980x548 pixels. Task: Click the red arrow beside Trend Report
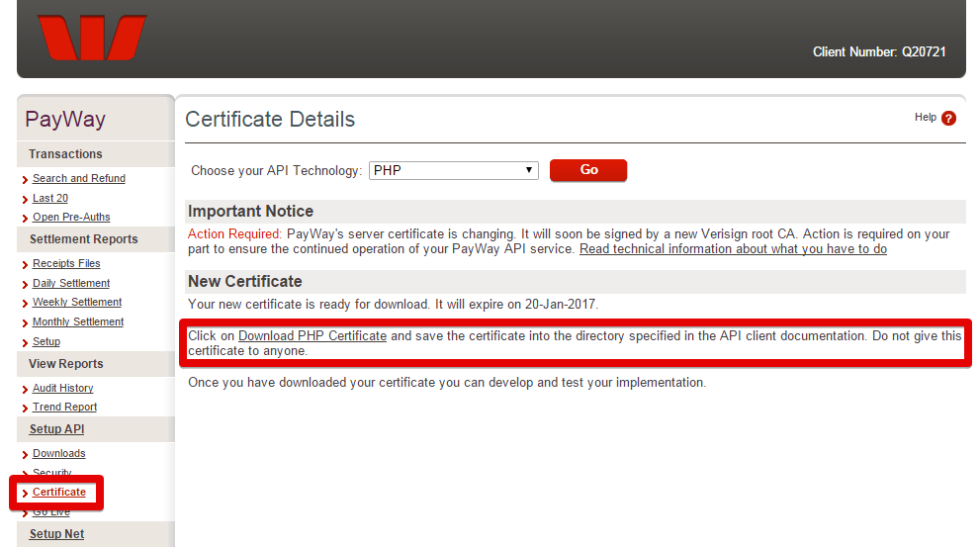(x=25, y=408)
